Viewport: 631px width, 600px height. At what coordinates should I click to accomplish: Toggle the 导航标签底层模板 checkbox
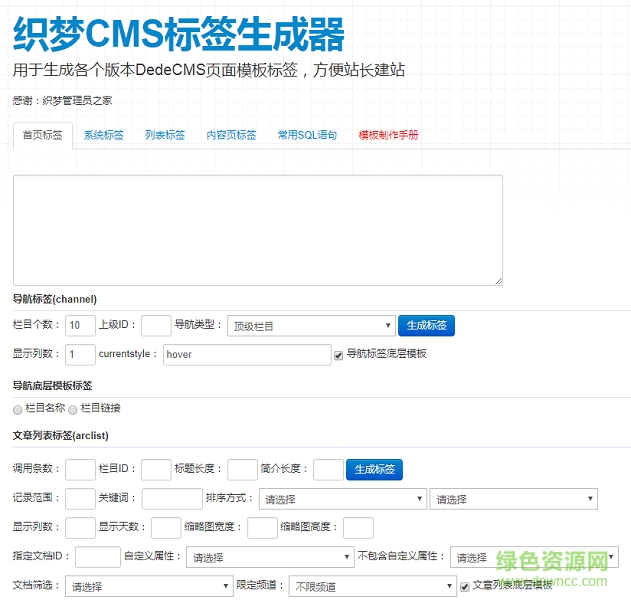pyautogui.click(x=339, y=355)
